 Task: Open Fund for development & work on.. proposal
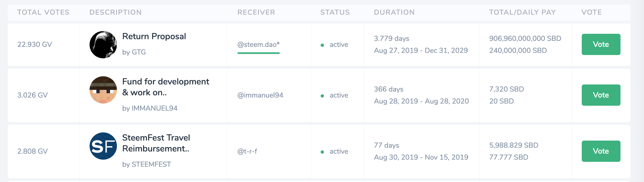pos(166,87)
